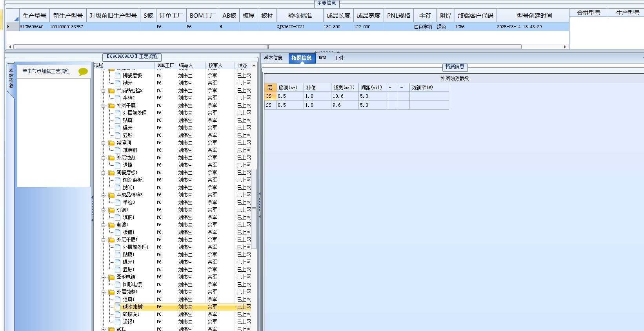
Task: Click document icon beside 曝光 step
Action: (x=118, y=128)
